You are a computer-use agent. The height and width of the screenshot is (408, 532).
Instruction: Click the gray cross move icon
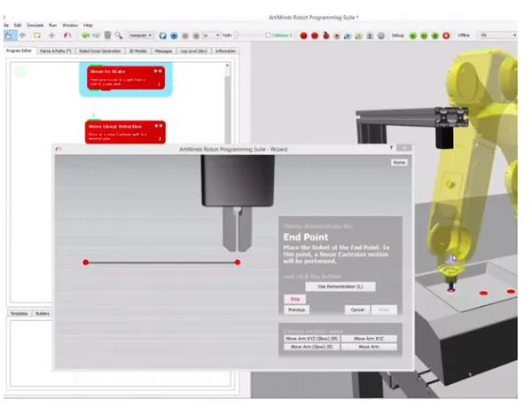coord(52,35)
